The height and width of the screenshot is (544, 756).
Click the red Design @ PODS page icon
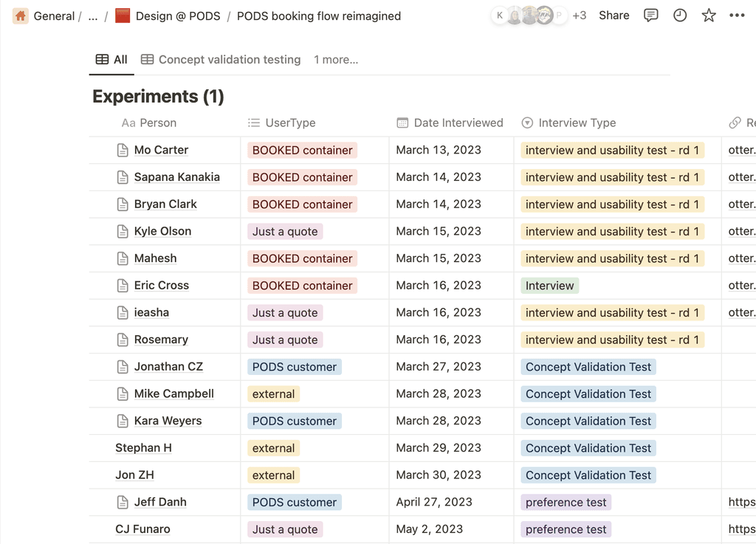[x=123, y=16]
